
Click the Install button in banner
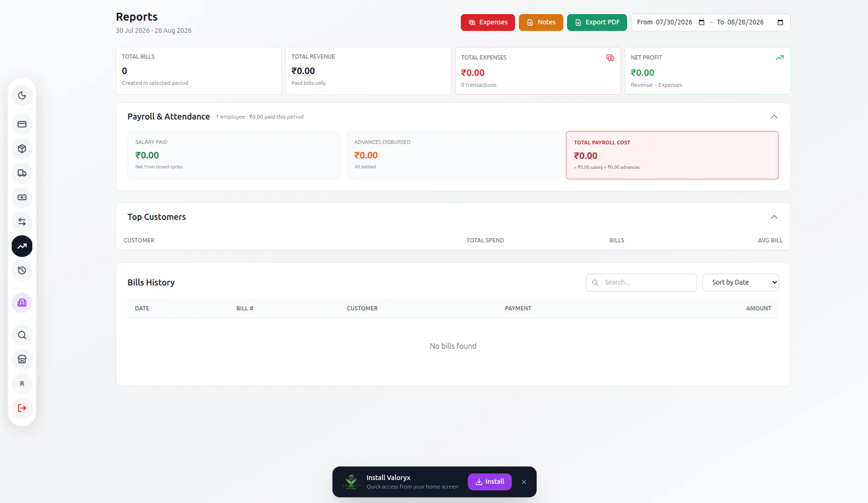490,482
